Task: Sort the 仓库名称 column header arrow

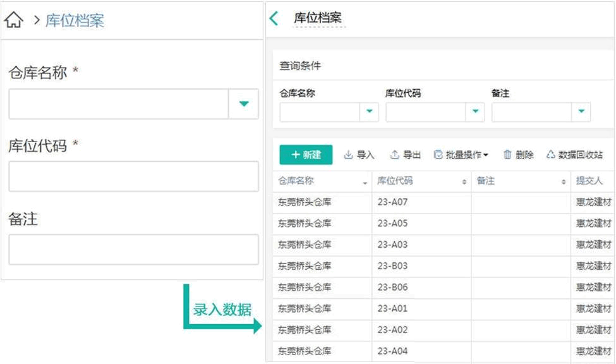Action: coord(365,183)
